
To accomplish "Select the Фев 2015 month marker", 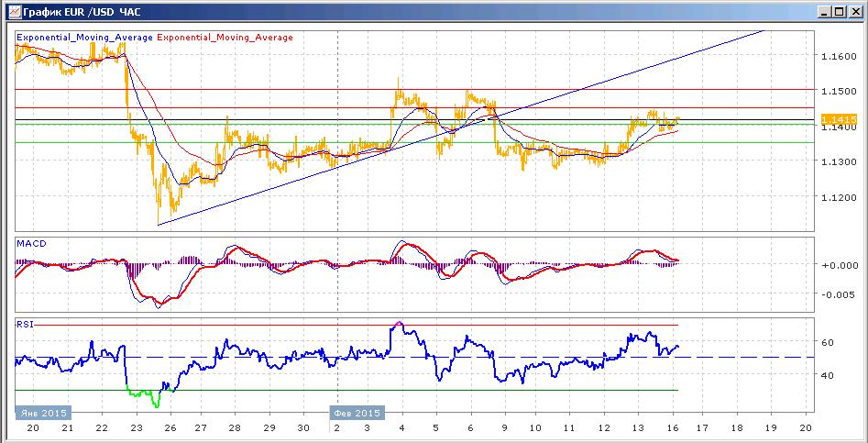I will click(x=357, y=413).
